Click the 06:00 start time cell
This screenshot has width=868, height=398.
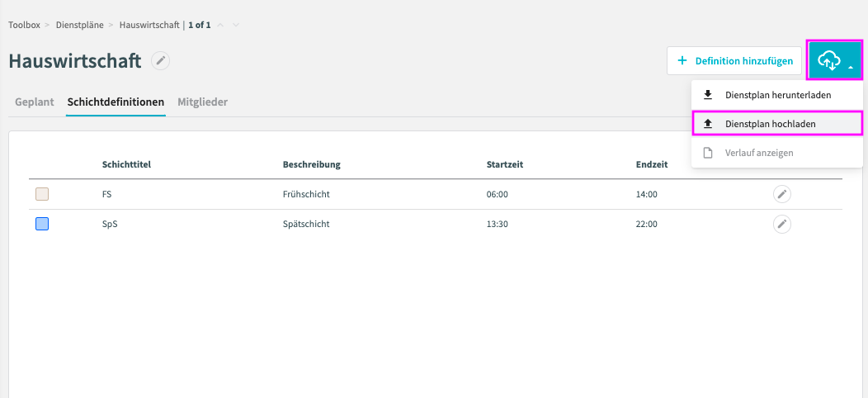tap(497, 195)
